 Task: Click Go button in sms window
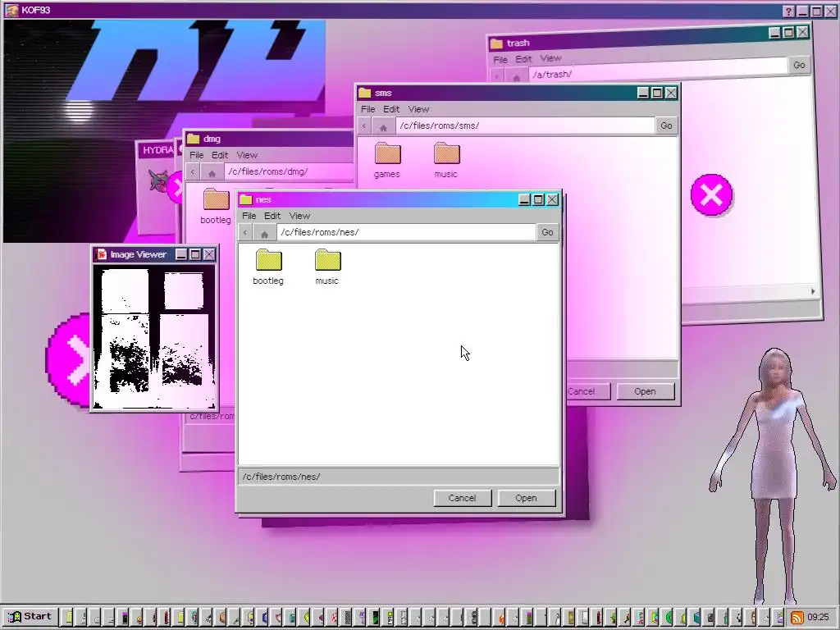click(x=666, y=126)
